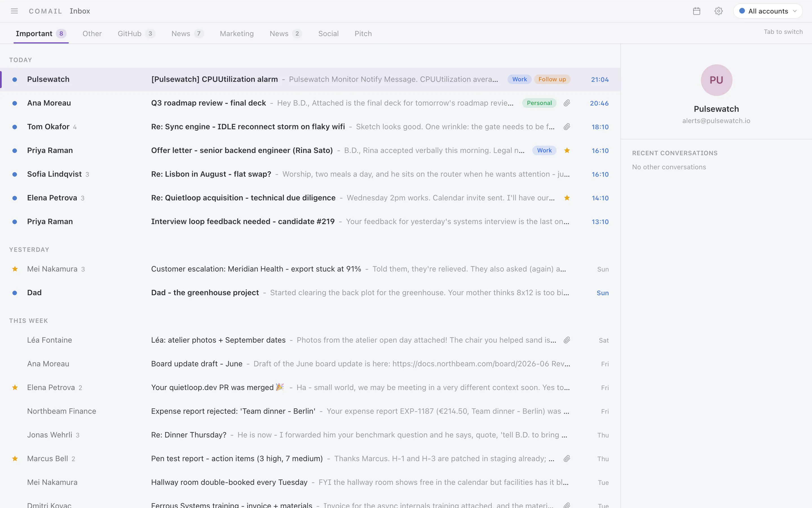Viewport: 812px width, 508px height.
Task: Toggle the star on Quietloop acquisition email
Action: [x=567, y=198]
